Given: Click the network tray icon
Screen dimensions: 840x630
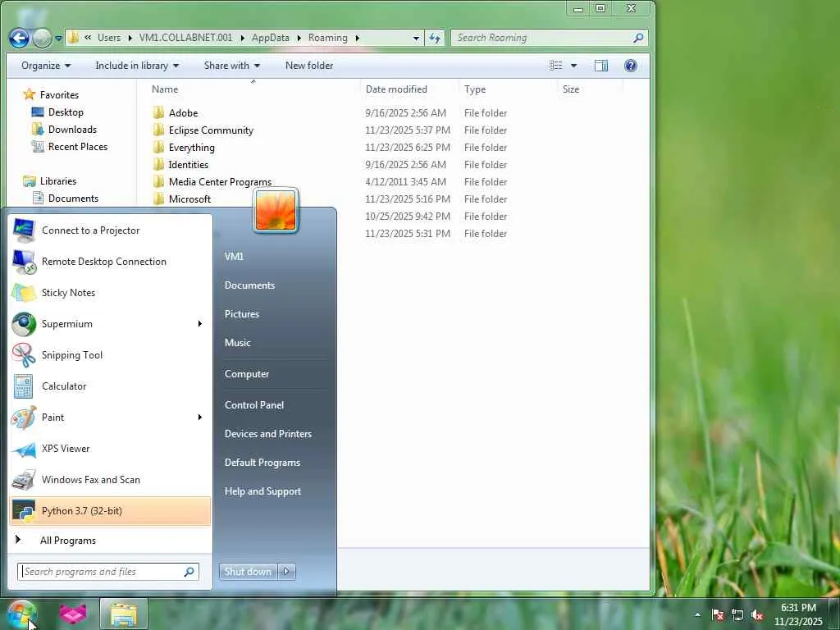Looking at the screenshot, I should click(x=737, y=615).
